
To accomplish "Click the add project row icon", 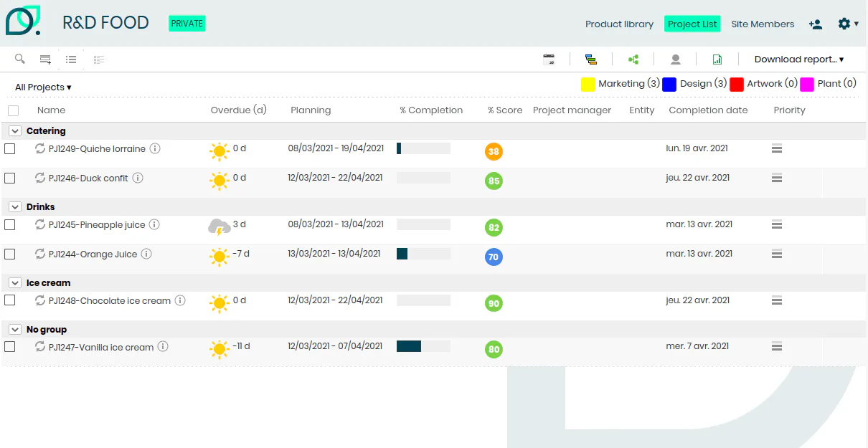I will 45,59.
